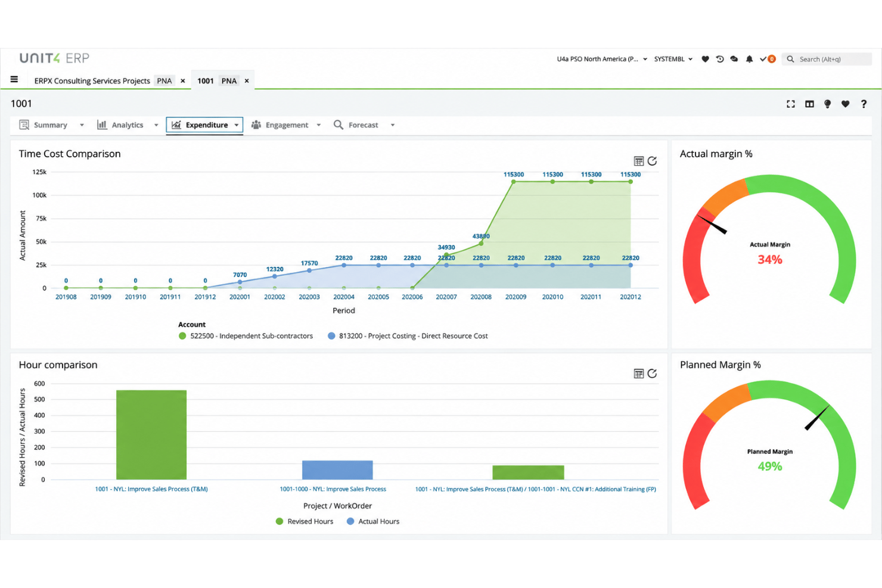The image size is (882, 588).
Task: Open the Forecast section
Action: [x=364, y=125]
